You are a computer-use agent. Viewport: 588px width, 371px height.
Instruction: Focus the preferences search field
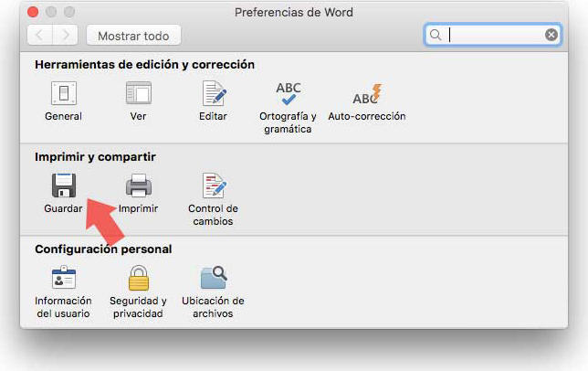(x=493, y=35)
